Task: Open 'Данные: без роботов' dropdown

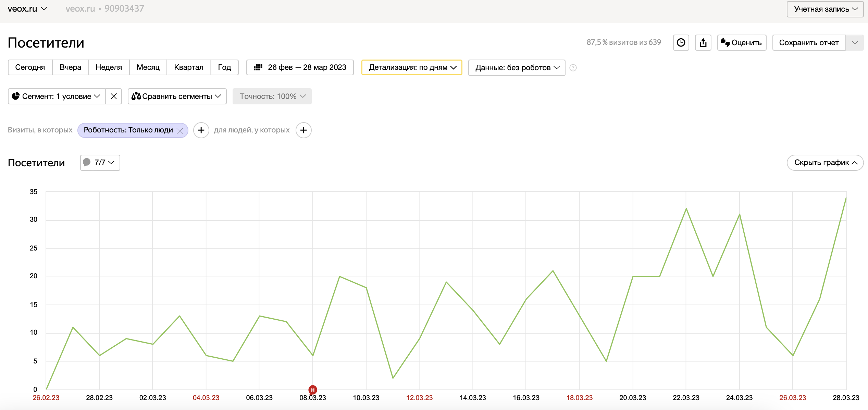Action: (517, 68)
